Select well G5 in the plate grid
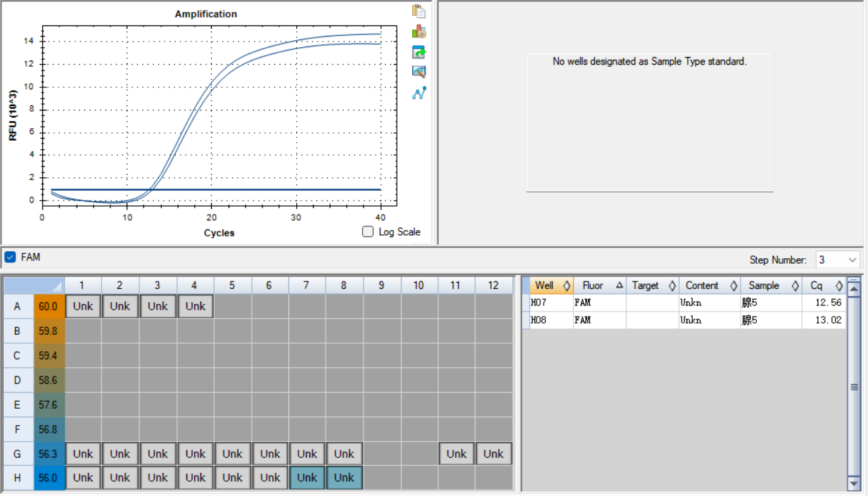The image size is (868, 496). [232, 454]
